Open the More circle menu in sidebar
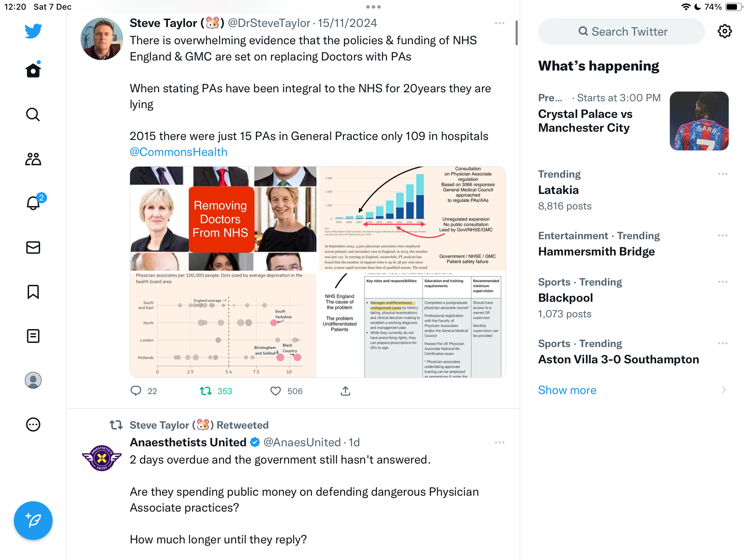The width and height of the screenshot is (747, 560). point(33,424)
